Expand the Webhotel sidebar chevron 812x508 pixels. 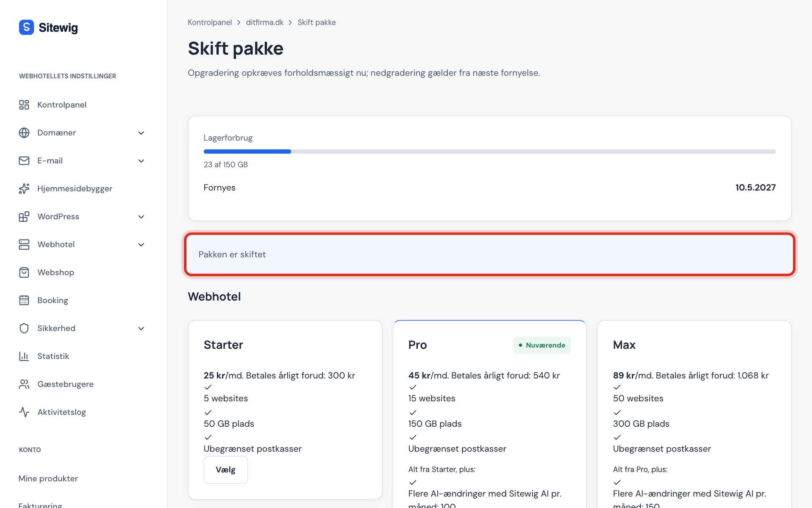pyautogui.click(x=141, y=245)
